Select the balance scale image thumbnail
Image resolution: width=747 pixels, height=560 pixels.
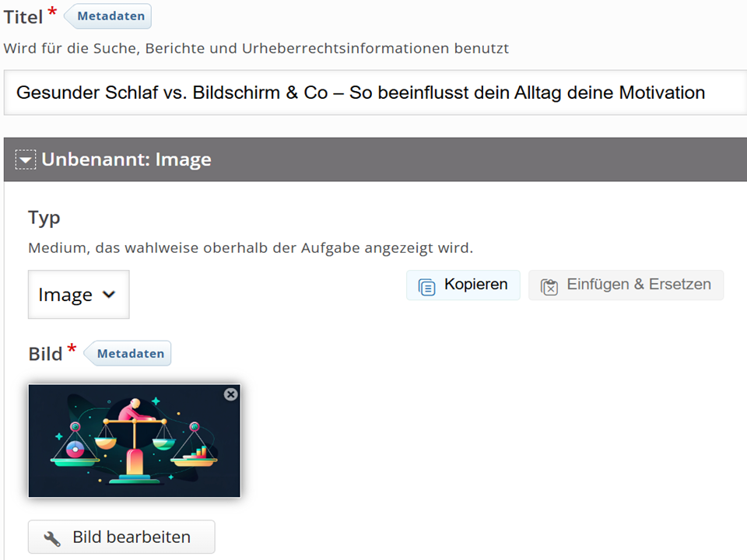(134, 440)
